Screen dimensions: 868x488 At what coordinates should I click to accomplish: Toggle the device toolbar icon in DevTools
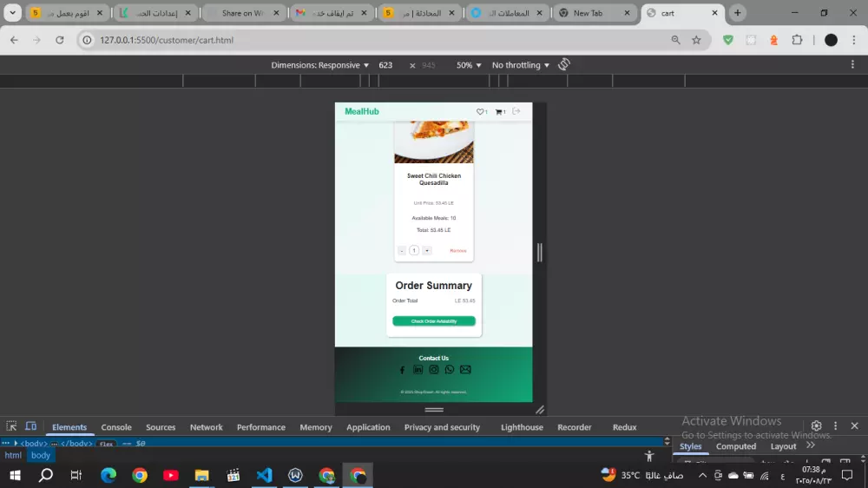(x=31, y=426)
